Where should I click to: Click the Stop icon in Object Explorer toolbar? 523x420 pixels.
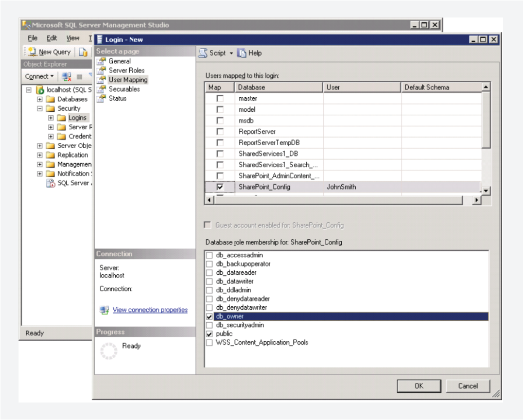click(79, 77)
